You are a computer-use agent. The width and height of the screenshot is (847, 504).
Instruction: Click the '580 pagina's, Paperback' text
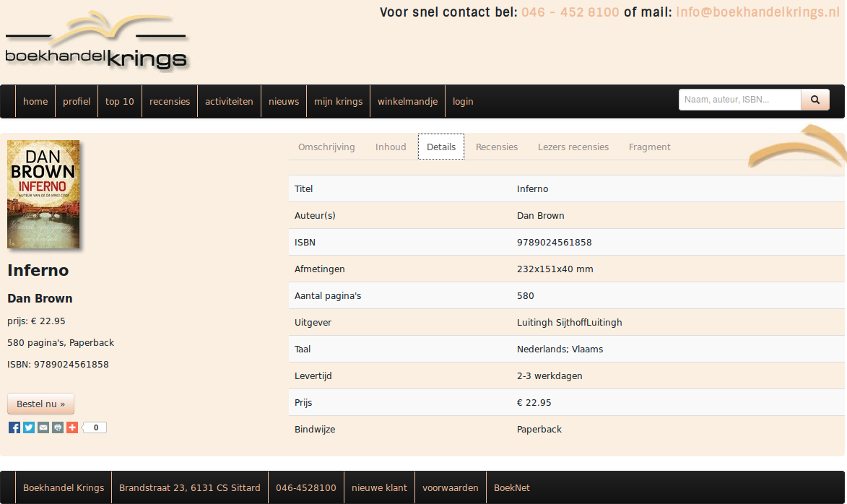[x=61, y=343]
